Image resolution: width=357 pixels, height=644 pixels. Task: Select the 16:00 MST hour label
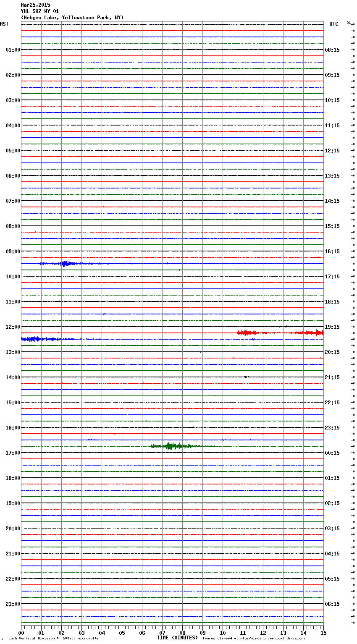pyautogui.click(x=13, y=428)
